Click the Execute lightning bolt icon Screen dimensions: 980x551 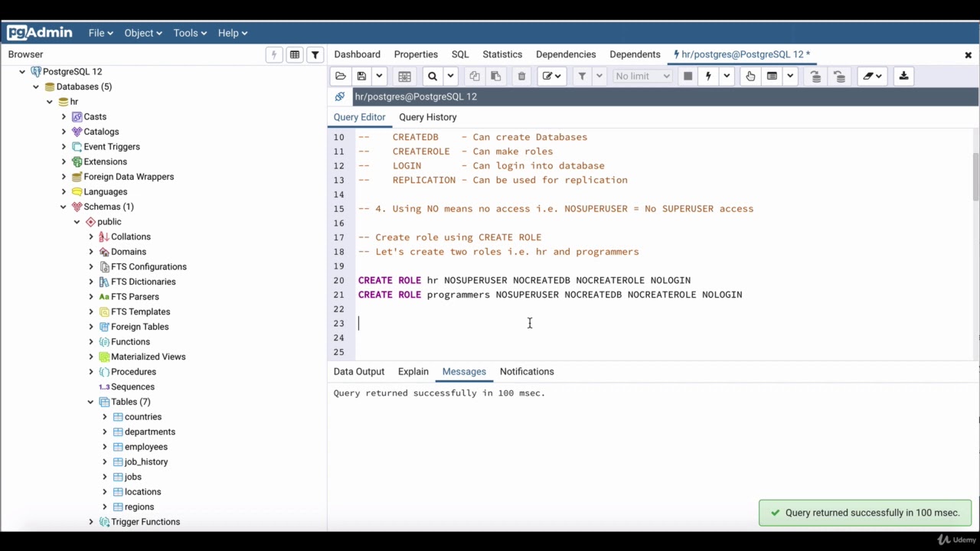tap(708, 76)
